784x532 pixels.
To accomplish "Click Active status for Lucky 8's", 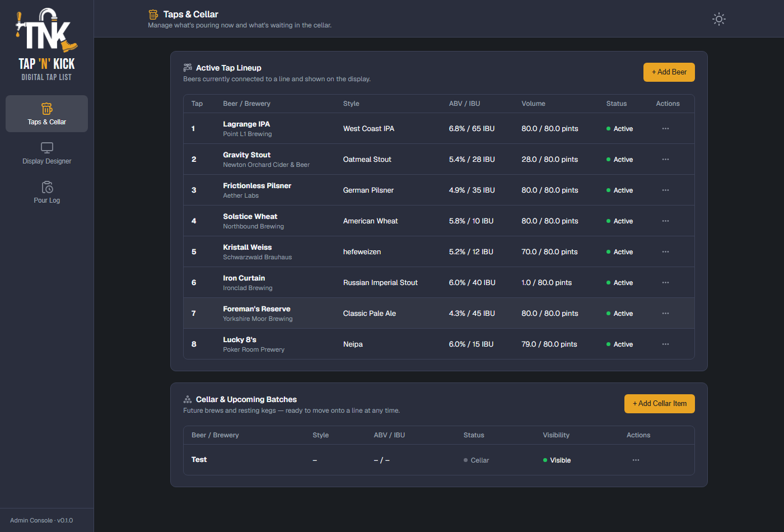I will click(x=619, y=344).
